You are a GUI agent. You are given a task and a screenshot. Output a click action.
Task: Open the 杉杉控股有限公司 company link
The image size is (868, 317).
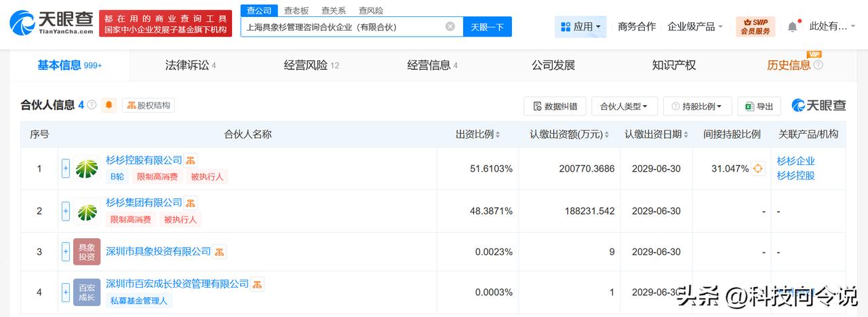pyautogui.click(x=144, y=160)
